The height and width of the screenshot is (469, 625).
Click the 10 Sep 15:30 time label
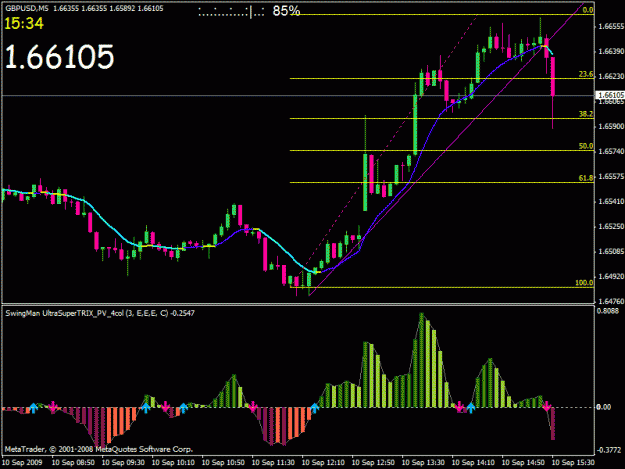point(573,463)
